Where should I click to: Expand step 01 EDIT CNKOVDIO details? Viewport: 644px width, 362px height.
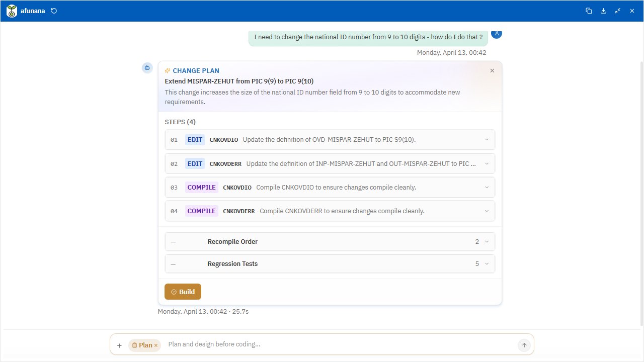tap(487, 140)
